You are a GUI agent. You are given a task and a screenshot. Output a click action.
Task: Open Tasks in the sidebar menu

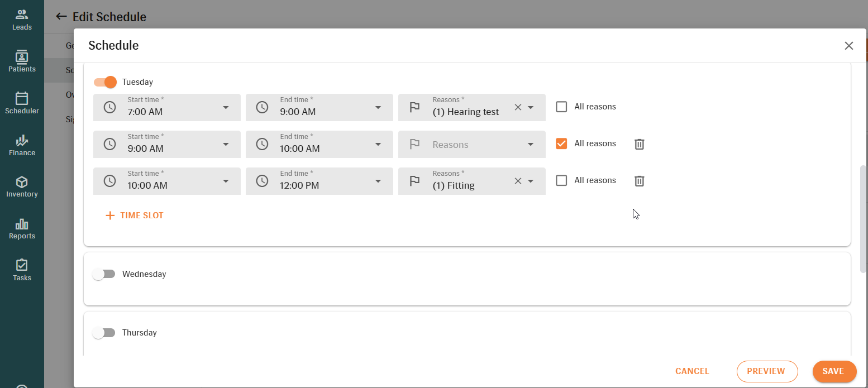(x=22, y=270)
